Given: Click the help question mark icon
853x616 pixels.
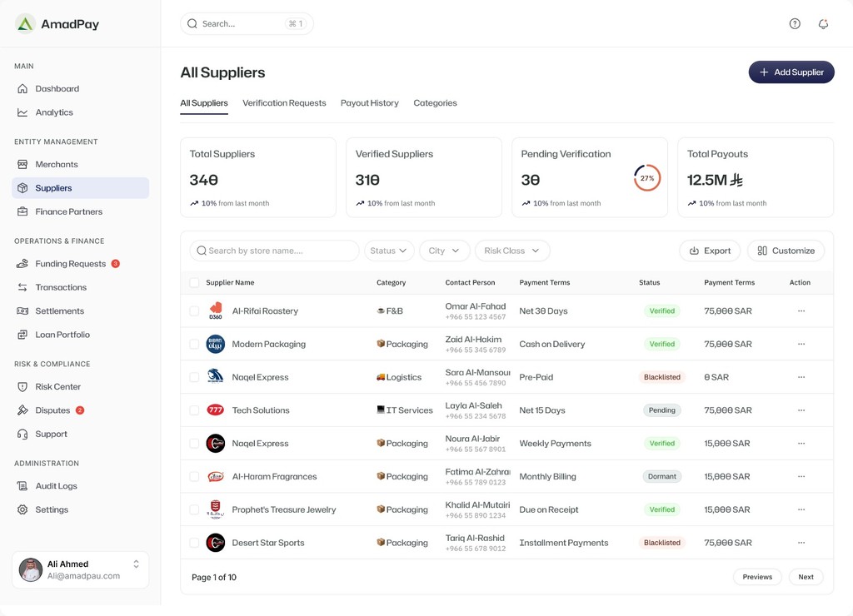Looking at the screenshot, I should click(795, 24).
